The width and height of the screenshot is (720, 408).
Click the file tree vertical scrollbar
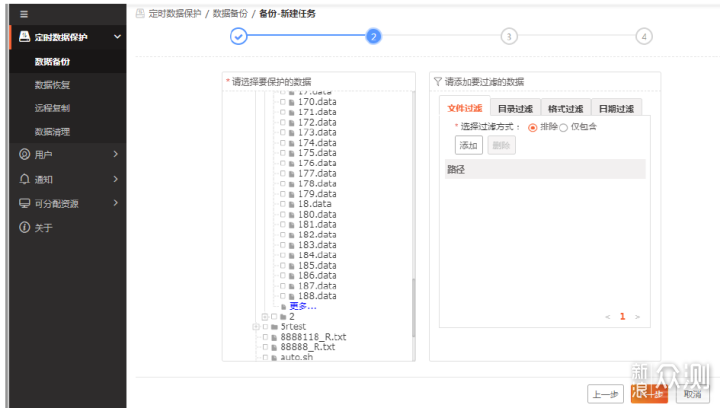(x=414, y=308)
